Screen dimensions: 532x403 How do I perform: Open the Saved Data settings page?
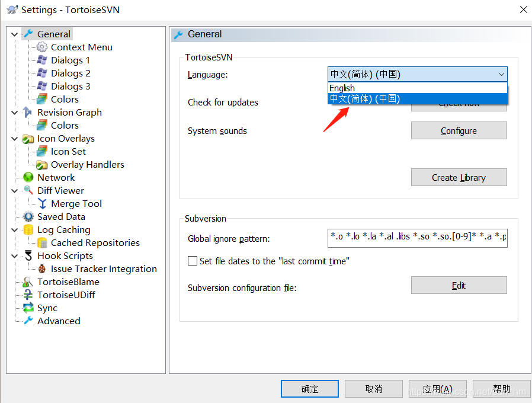pos(61,216)
